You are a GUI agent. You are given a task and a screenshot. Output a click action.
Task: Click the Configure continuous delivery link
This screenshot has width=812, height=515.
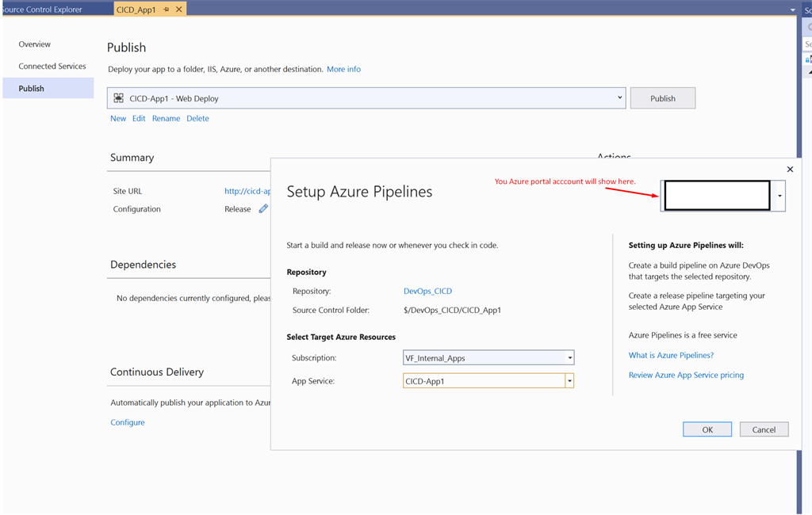128,422
